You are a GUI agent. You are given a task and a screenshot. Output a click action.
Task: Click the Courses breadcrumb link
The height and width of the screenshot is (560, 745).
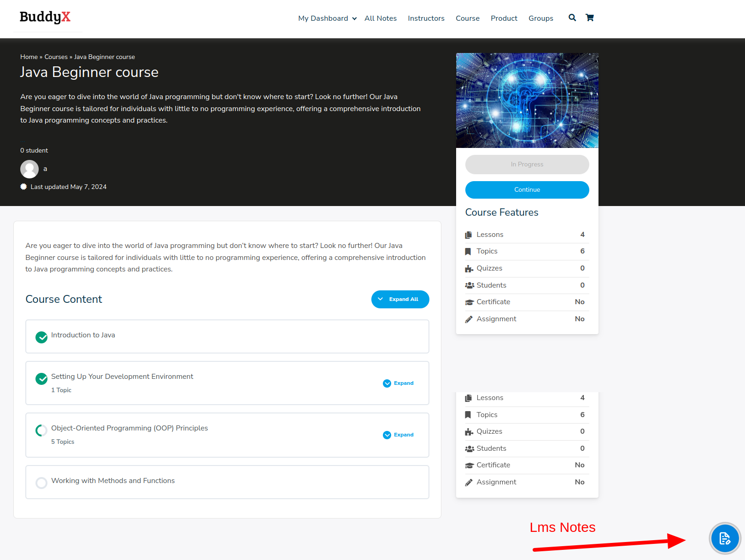click(x=56, y=57)
